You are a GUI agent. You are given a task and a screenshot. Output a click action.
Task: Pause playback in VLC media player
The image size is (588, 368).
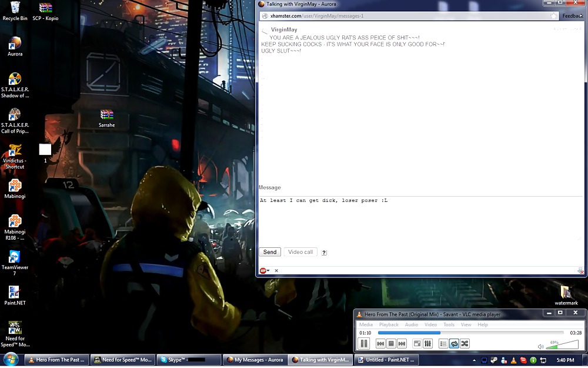(364, 344)
